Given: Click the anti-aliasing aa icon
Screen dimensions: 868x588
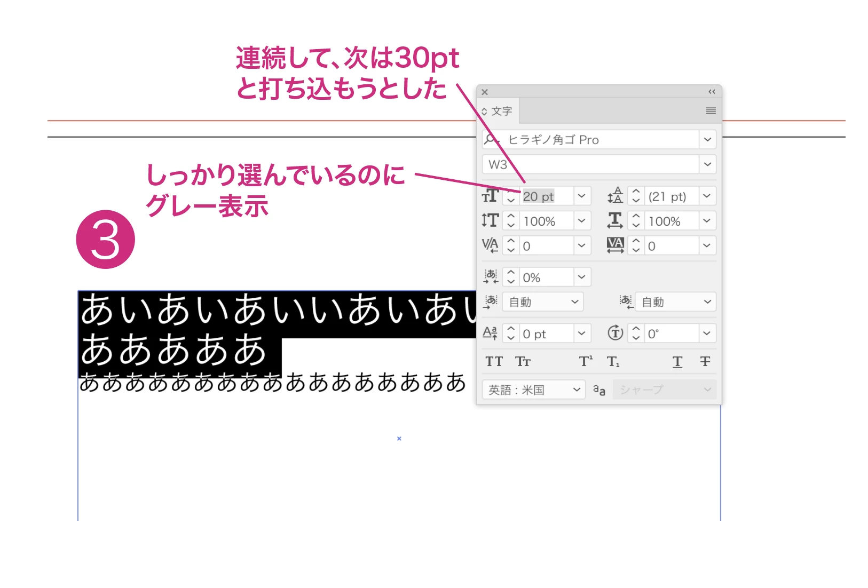Looking at the screenshot, I should point(599,390).
